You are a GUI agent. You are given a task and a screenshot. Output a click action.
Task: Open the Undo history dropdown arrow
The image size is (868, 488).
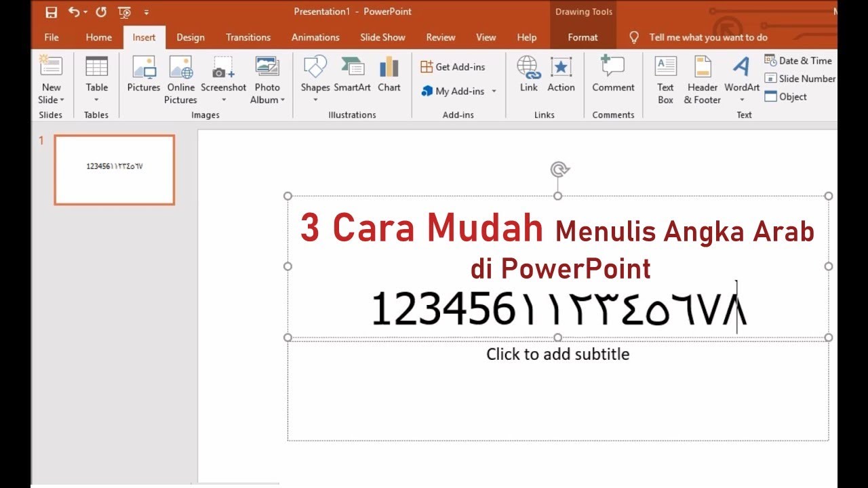[x=85, y=12]
